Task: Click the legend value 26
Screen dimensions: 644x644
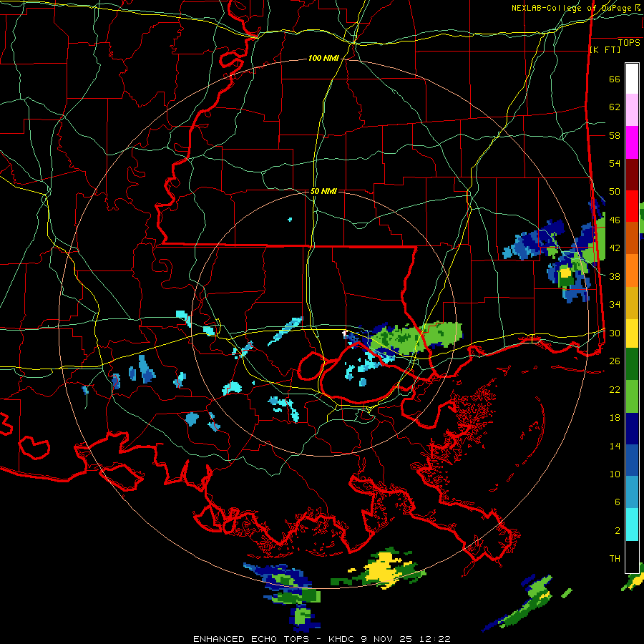Action: click(x=615, y=361)
